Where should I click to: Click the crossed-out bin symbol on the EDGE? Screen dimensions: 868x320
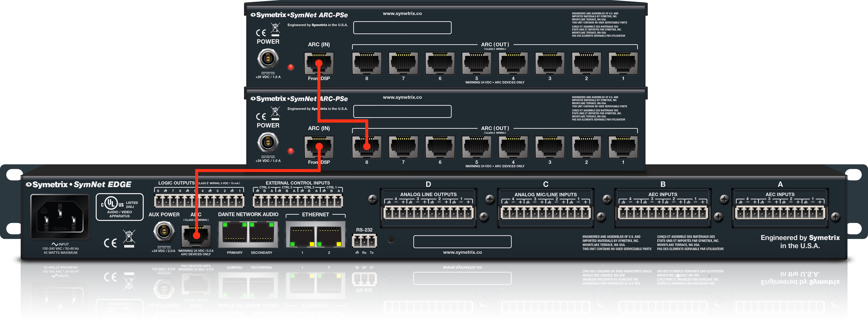pyautogui.click(x=129, y=238)
